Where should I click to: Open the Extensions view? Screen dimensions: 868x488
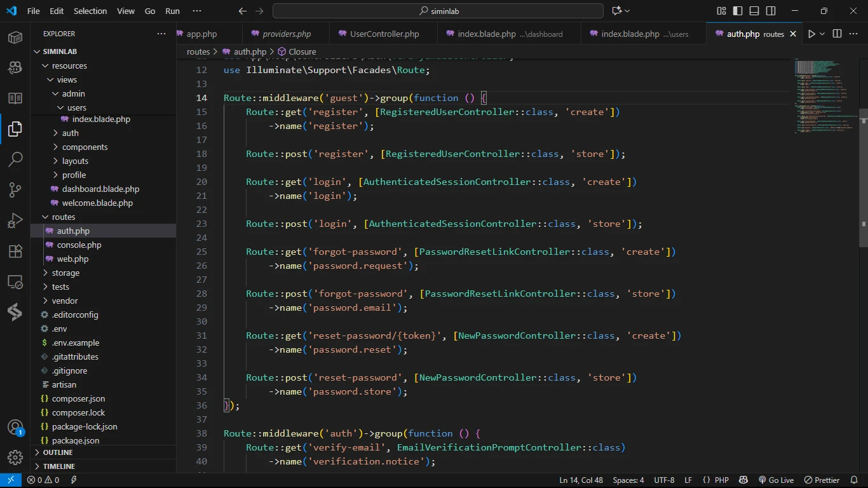point(15,251)
